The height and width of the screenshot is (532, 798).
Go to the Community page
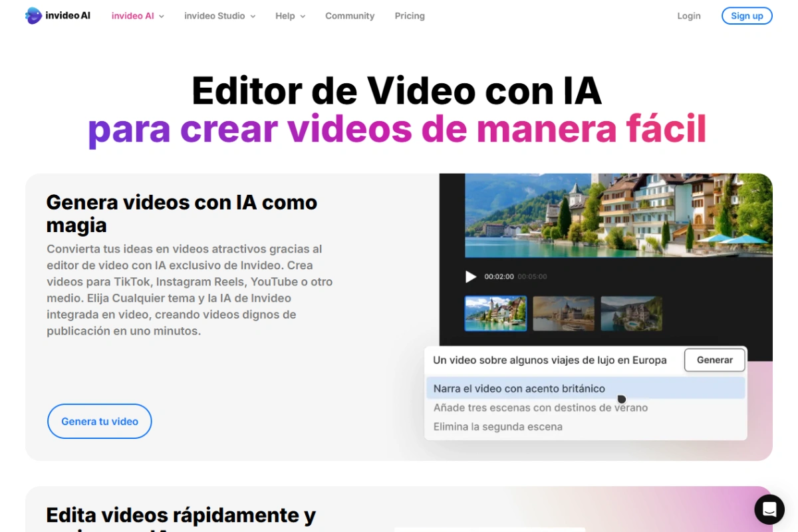[x=350, y=15]
